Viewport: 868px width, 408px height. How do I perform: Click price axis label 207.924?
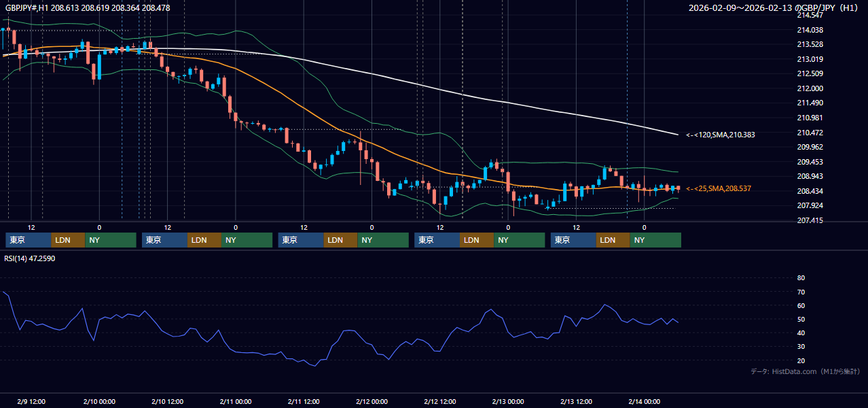pyautogui.click(x=810, y=205)
